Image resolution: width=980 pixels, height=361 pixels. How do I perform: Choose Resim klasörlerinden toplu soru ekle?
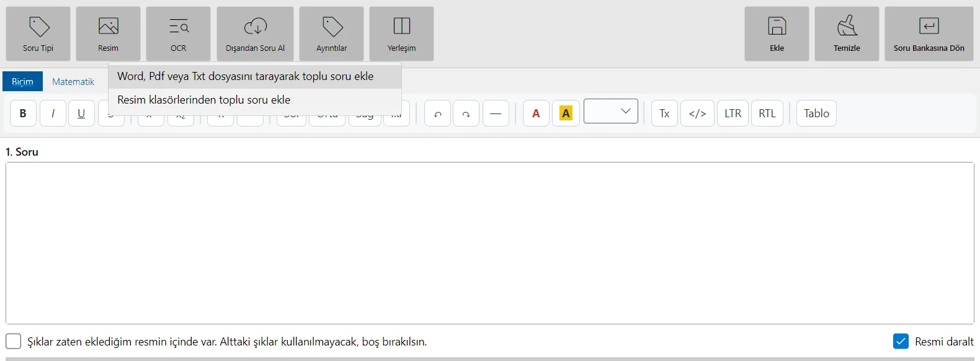coord(255,100)
